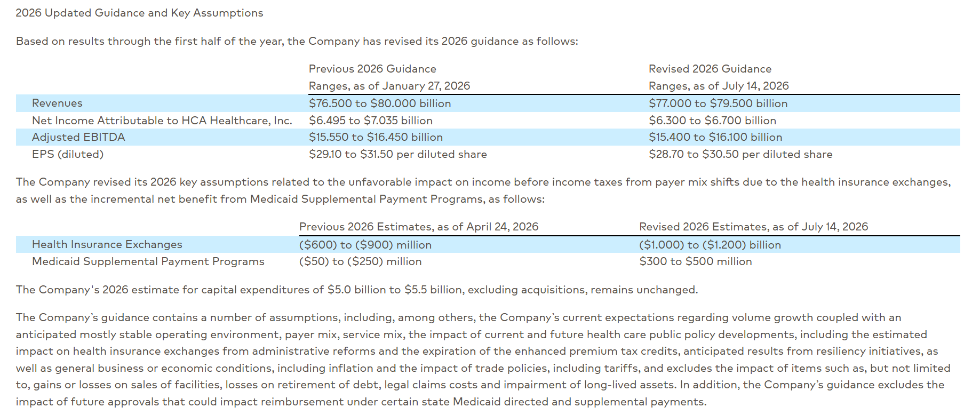Click the previous net income '$6.495 to $7.035 billion'

[x=371, y=121]
